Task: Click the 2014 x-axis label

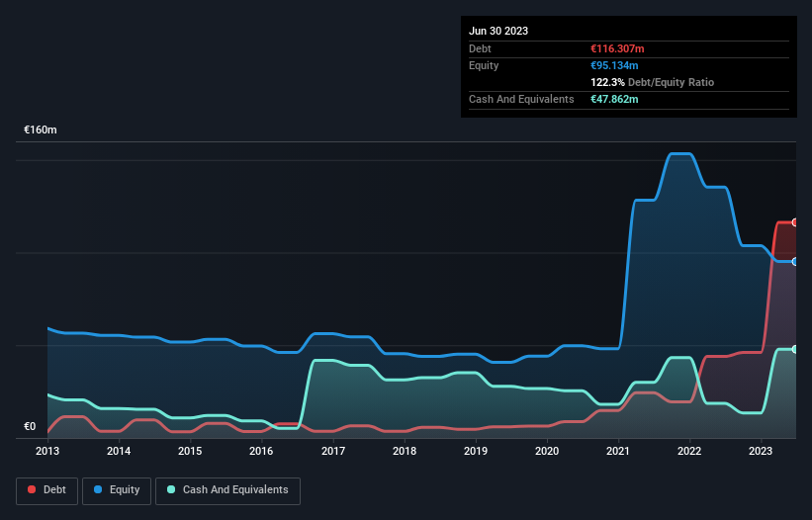Action: pyautogui.click(x=119, y=451)
